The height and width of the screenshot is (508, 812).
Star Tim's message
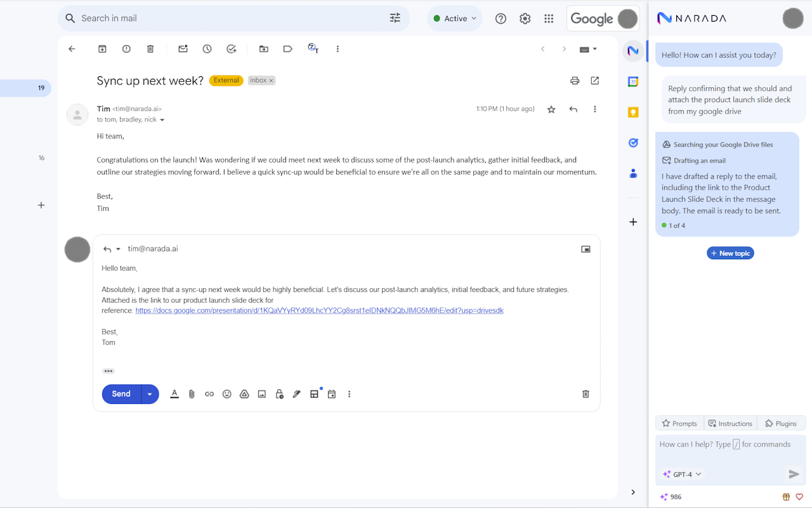tap(551, 109)
